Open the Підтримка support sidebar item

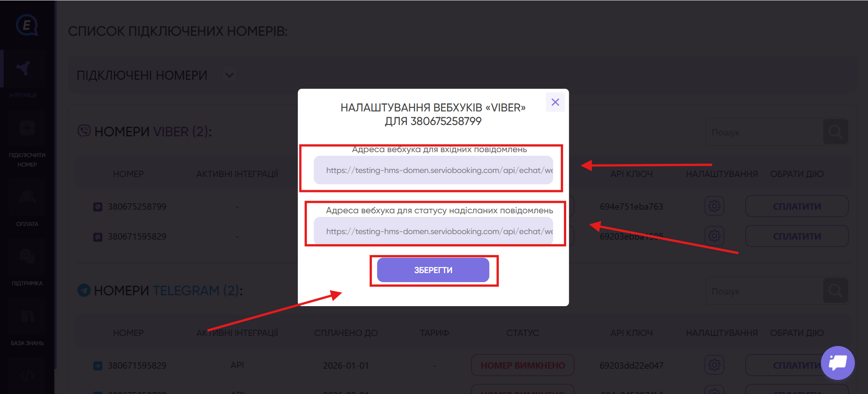click(x=27, y=264)
